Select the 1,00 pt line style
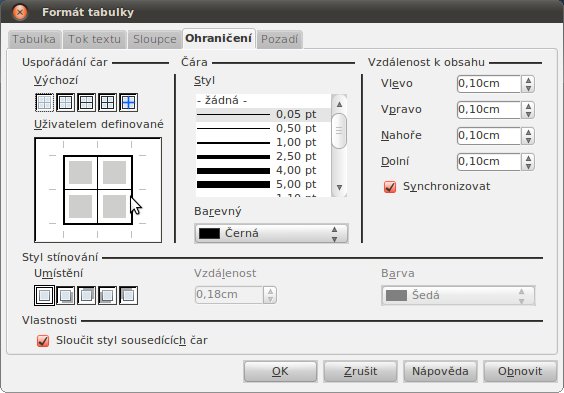Screen dimensions: 564x393 pyautogui.click(x=263, y=143)
